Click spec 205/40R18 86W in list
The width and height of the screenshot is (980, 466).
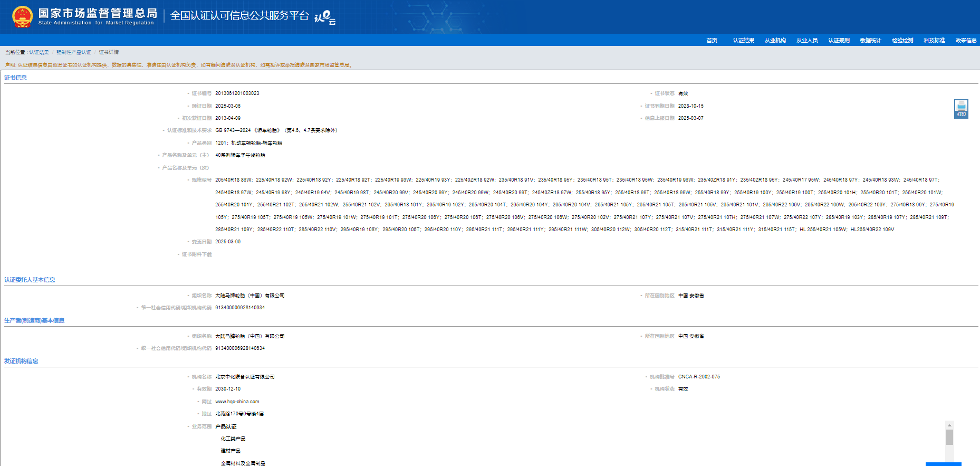coord(234,180)
